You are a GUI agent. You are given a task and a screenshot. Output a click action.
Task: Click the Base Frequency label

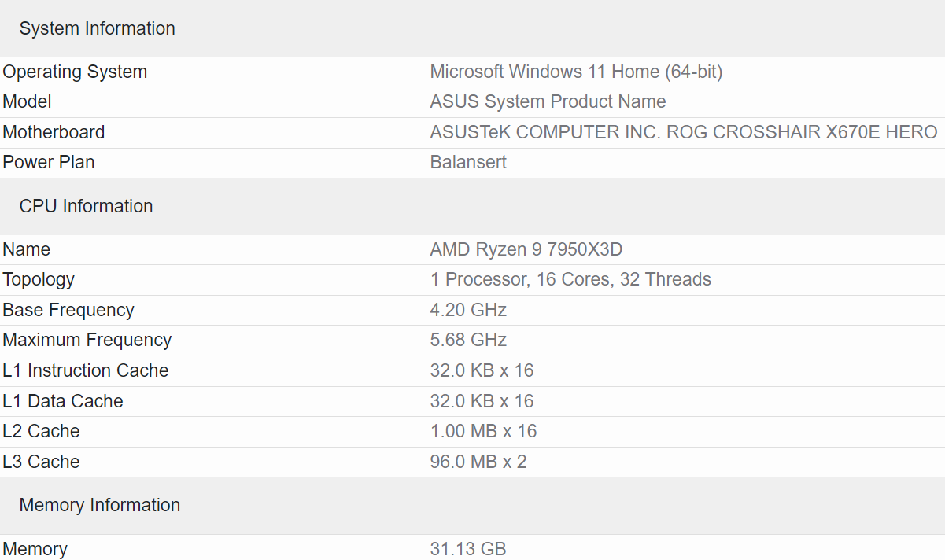68,310
